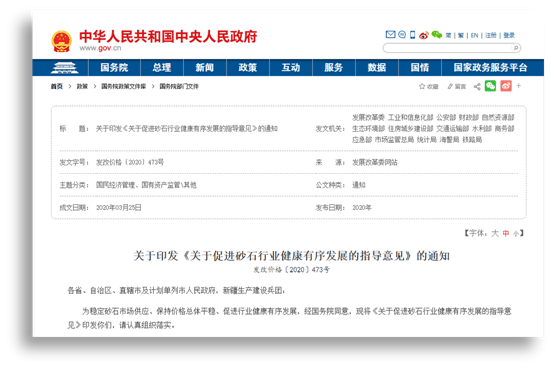Open the 国情 nav menu

[420, 68]
